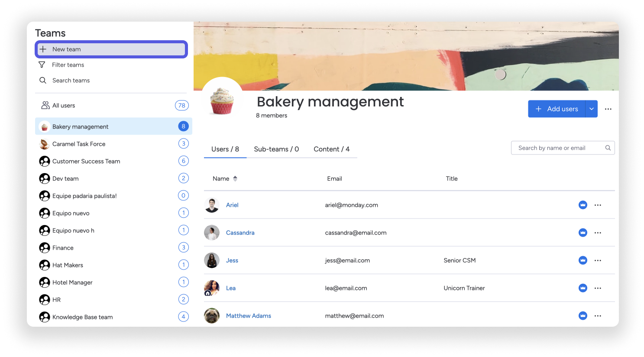Viewport: 644px width, 357px height.
Task: Click the 78 count badge for All users
Action: click(182, 106)
